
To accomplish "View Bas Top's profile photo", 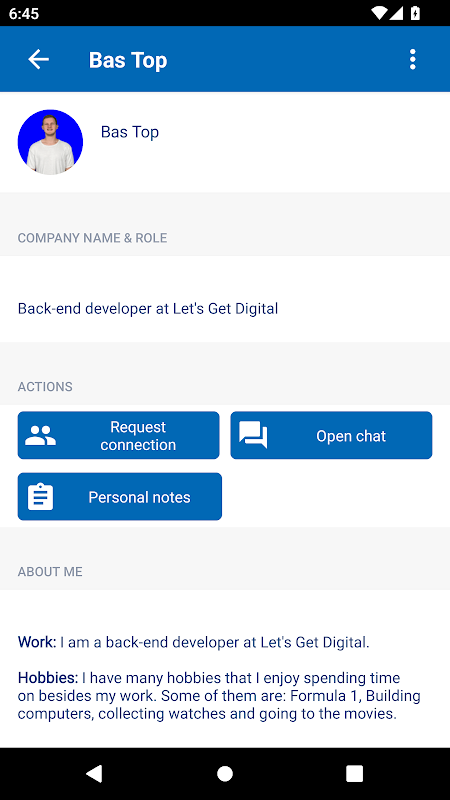I will [50, 142].
